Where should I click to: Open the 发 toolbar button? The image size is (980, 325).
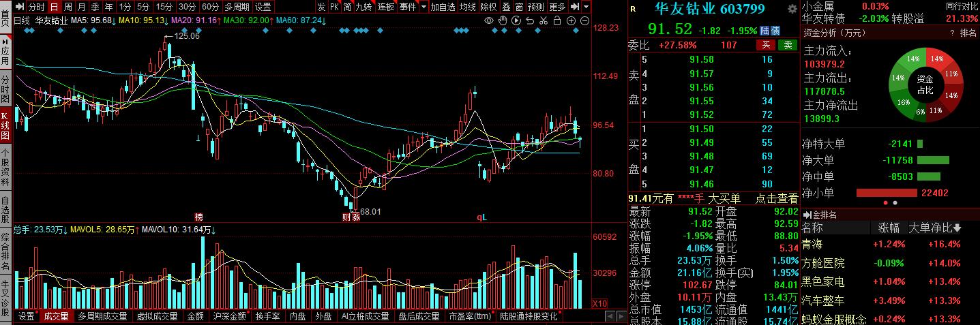(321, 7)
